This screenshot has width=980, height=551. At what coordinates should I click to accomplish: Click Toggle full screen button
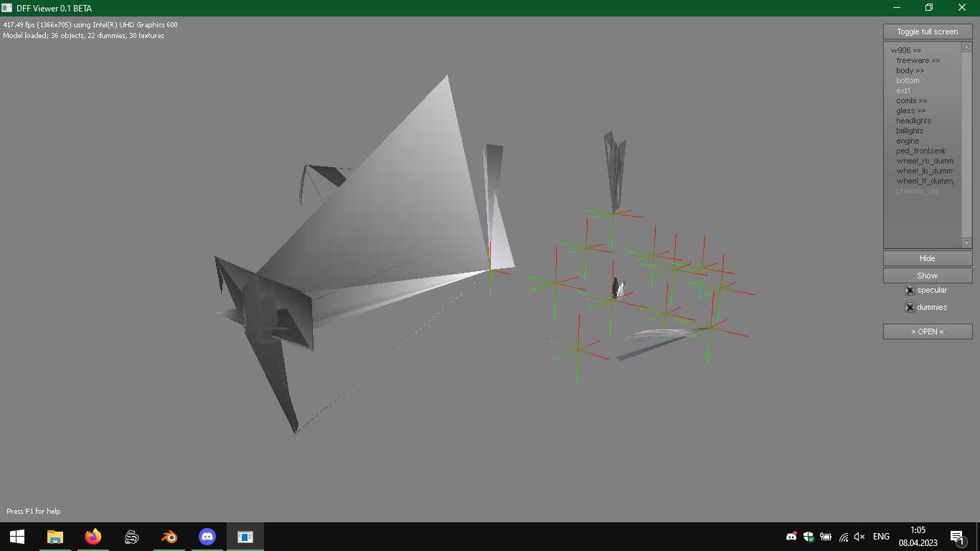(928, 32)
